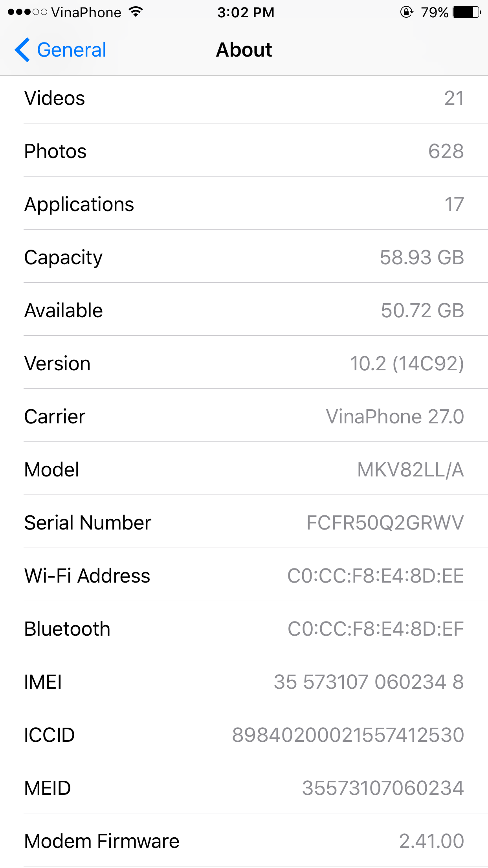Tap the rotation lock icon
The width and height of the screenshot is (488, 868).
(406, 12)
